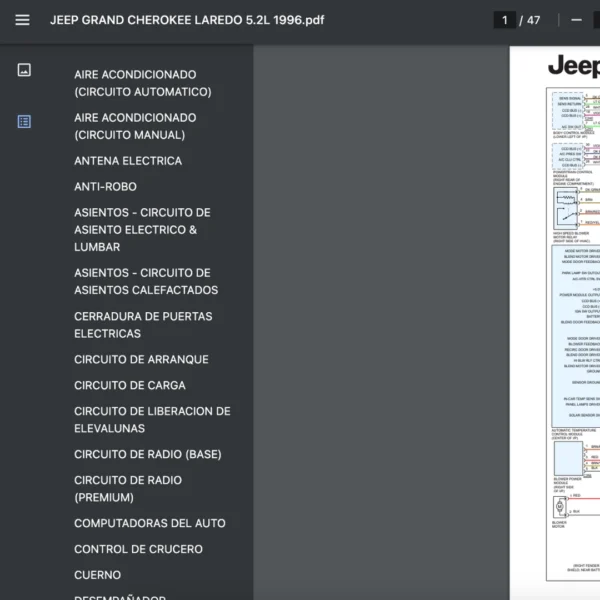
Task: Open ASIENTOS - CIRCUITO DE ASIENTOS CALEFACTADOS
Action: click(x=145, y=281)
